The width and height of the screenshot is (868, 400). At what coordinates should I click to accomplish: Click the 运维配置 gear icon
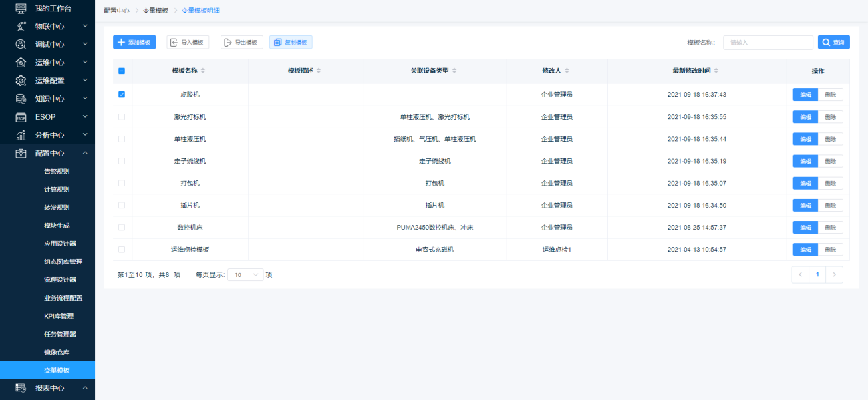pos(21,80)
